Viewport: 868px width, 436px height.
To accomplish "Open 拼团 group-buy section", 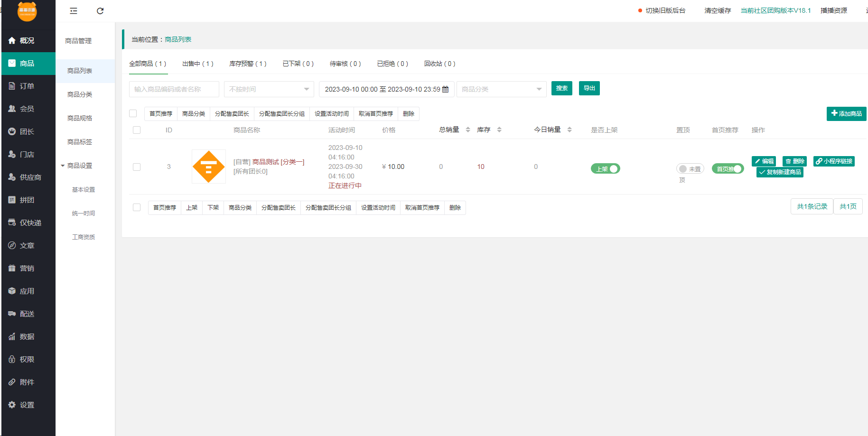I will (28, 200).
